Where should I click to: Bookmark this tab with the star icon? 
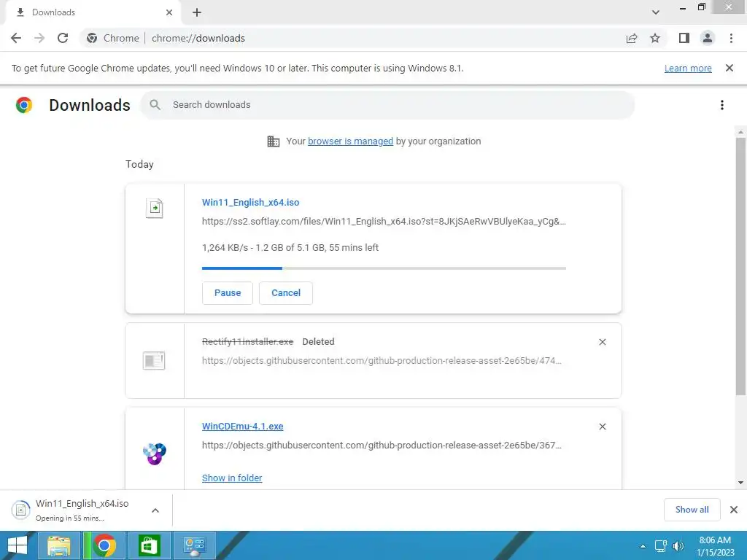click(655, 38)
